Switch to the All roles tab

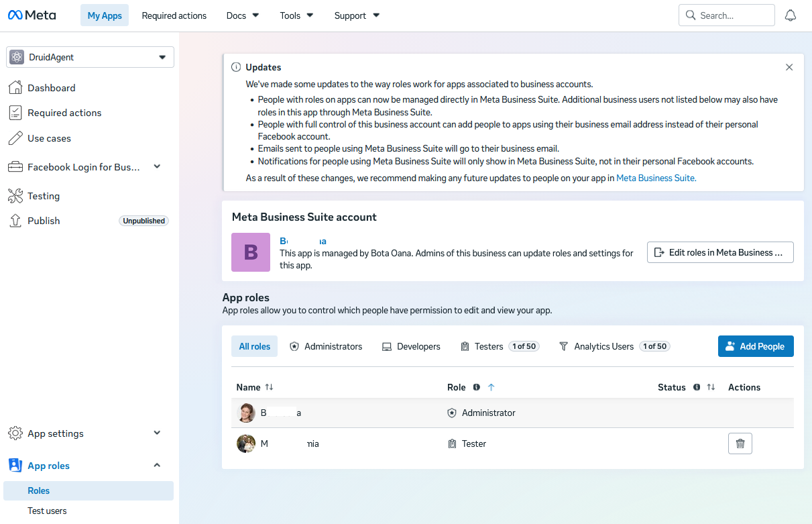(255, 346)
